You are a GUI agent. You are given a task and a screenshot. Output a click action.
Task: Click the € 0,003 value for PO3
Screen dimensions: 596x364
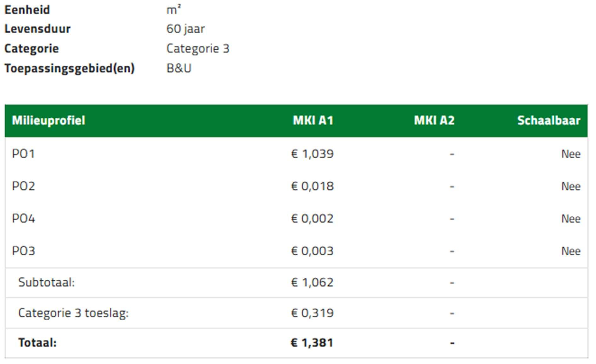click(312, 251)
